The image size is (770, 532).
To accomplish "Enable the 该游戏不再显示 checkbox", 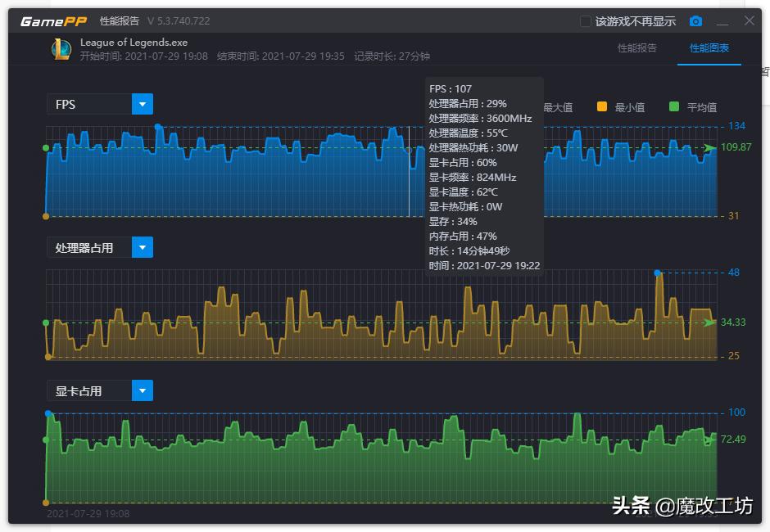I will tap(584, 20).
